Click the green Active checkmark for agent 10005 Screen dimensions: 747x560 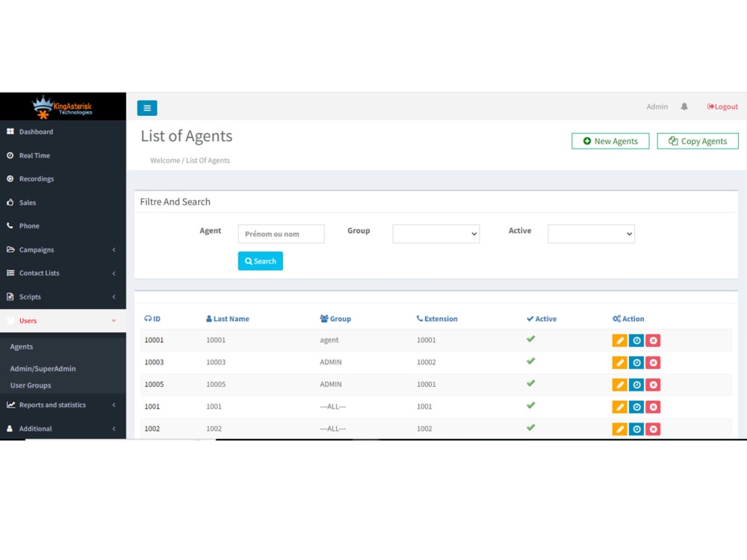[530, 384]
